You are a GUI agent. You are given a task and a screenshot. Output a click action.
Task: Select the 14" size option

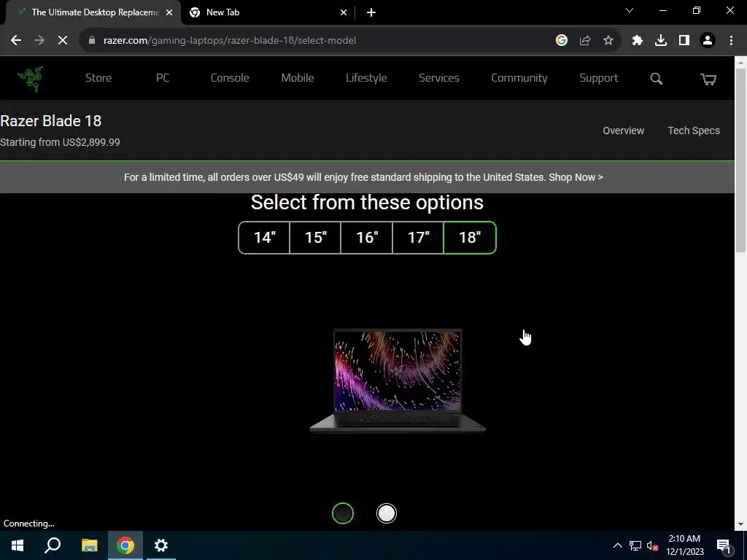point(264,237)
